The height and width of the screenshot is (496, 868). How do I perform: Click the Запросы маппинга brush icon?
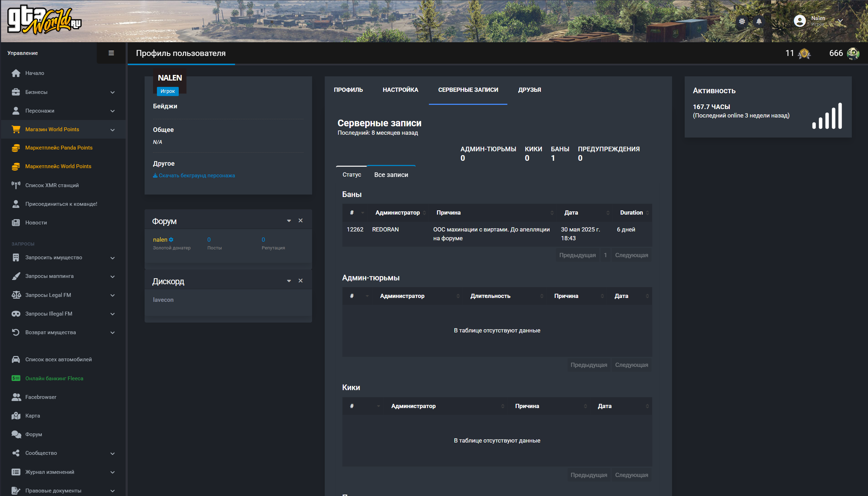(x=16, y=276)
